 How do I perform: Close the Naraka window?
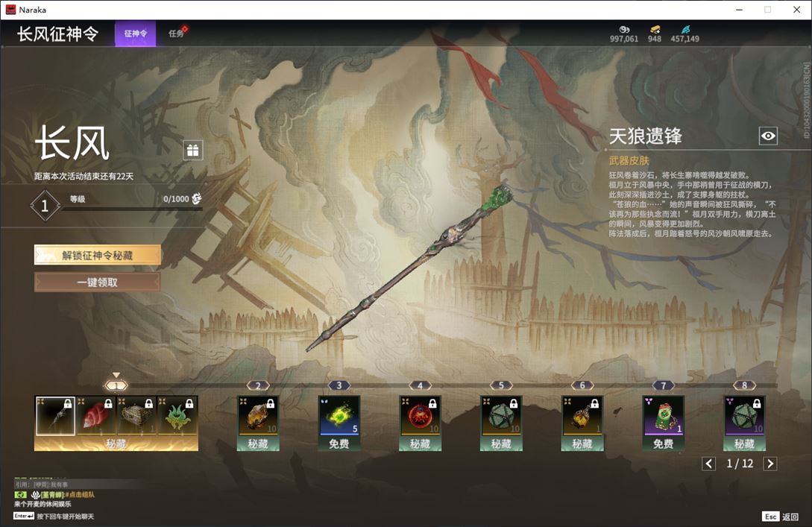[796, 10]
